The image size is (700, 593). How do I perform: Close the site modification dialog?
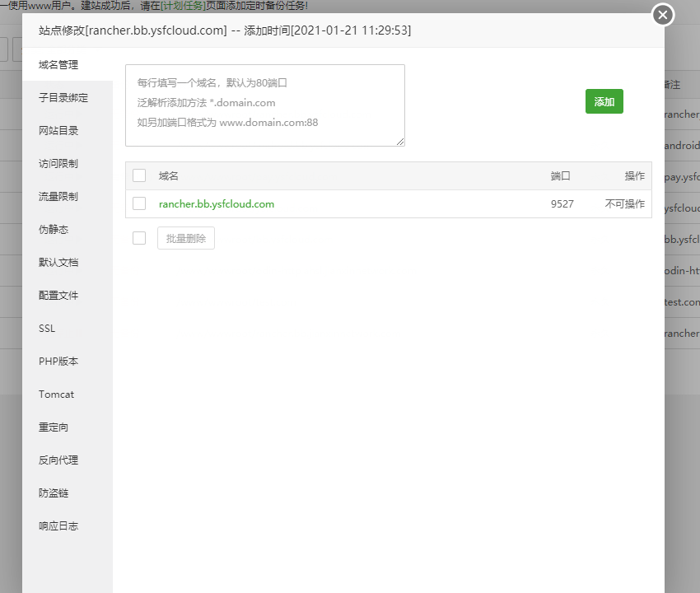click(x=662, y=15)
